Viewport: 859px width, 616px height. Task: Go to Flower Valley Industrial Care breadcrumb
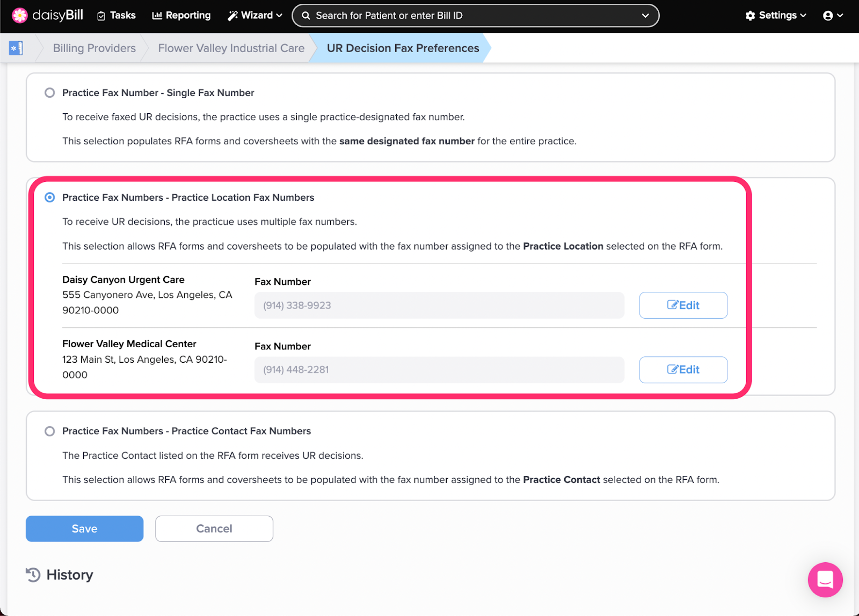[x=231, y=48]
